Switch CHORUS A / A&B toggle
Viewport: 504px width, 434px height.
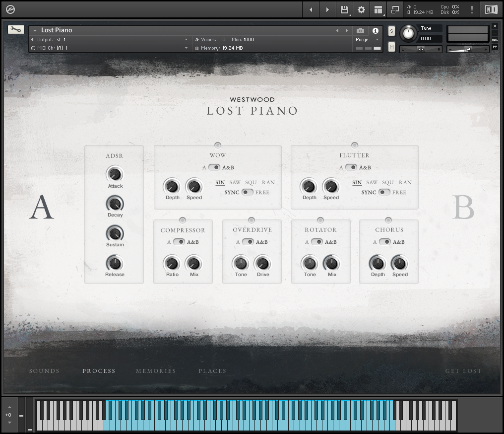(385, 242)
